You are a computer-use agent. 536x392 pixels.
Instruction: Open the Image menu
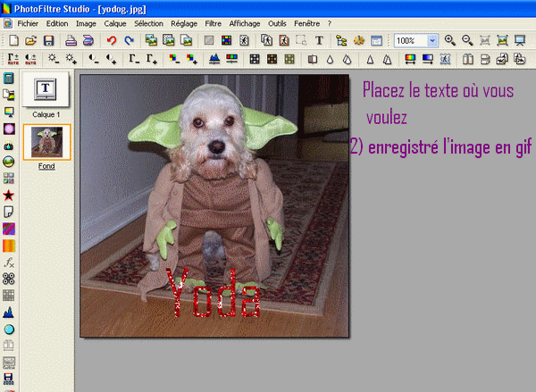[86, 23]
